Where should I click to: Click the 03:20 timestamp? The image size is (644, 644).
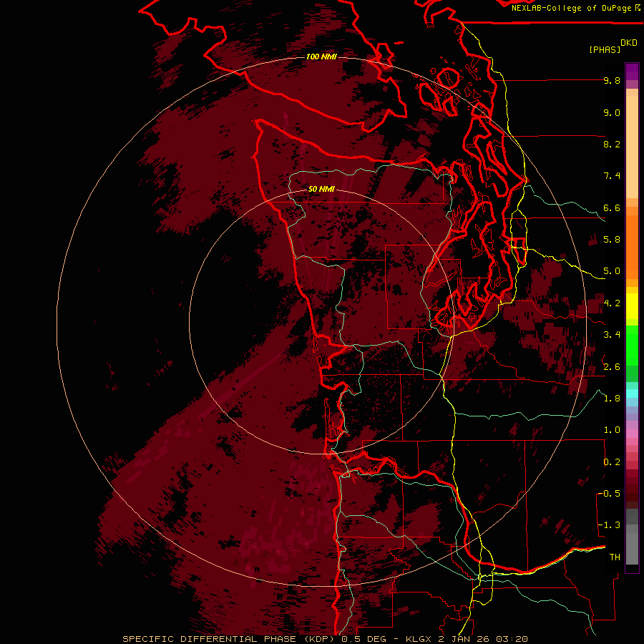coord(512,639)
